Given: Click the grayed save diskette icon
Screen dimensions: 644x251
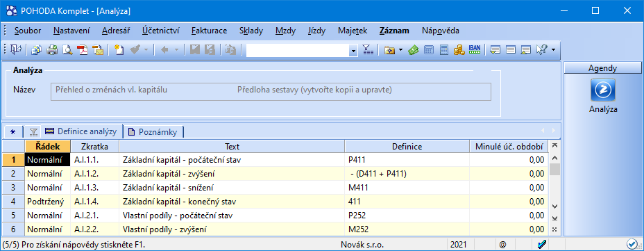Looking at the screenshot, I should (195, 50).
